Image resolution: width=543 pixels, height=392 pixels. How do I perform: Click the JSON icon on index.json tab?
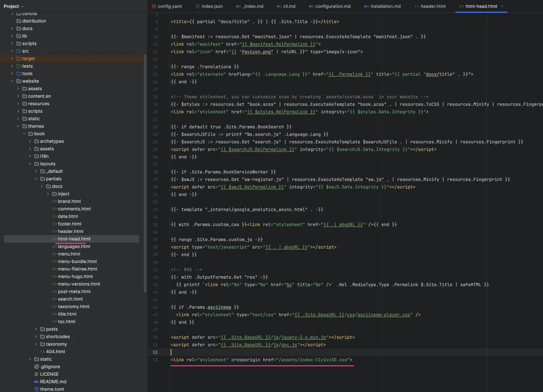coord(198,6)
